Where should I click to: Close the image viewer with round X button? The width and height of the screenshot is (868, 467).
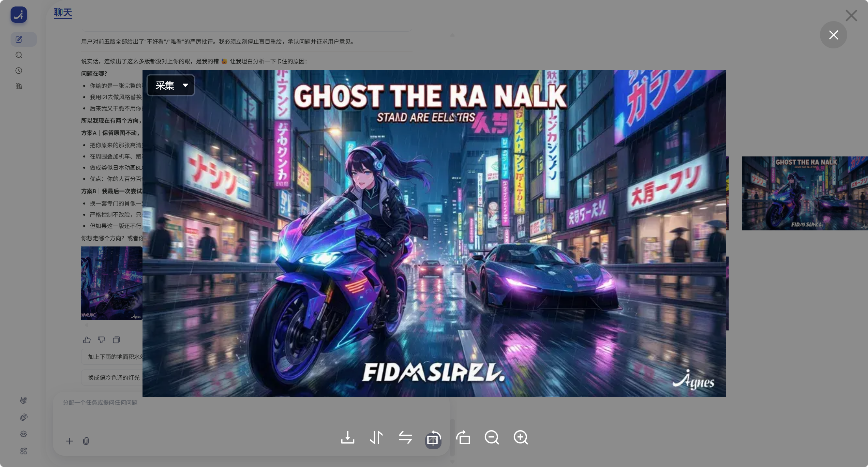(x=833, y=35)
